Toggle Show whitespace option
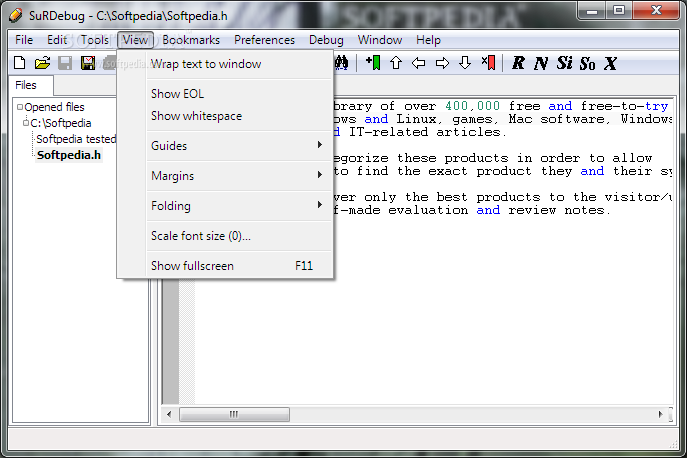This screenshot has height=458, width=687. [240, 116]
